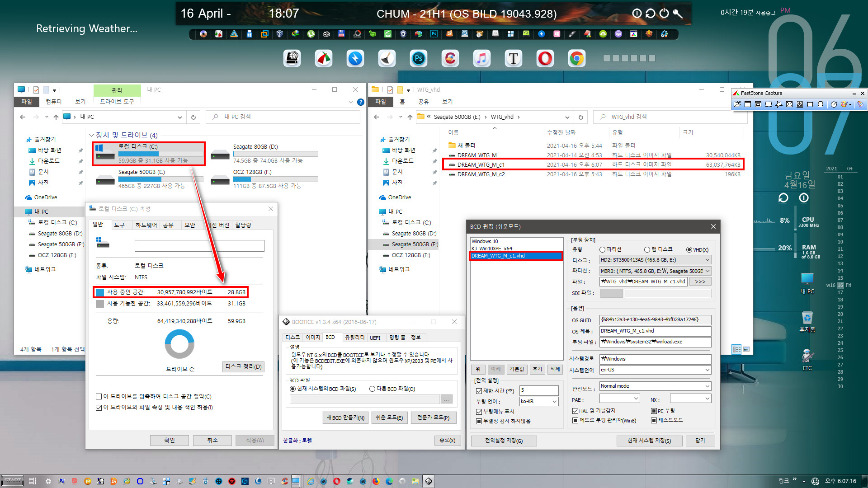Open 시스템언어 en-US dropdown

click(655, 370)
